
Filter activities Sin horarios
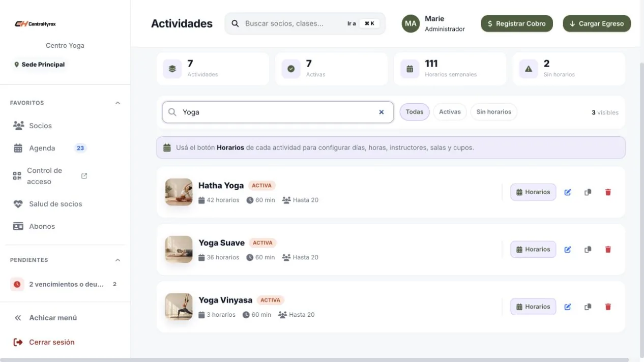pyautogui.click(x=493, y=112)
